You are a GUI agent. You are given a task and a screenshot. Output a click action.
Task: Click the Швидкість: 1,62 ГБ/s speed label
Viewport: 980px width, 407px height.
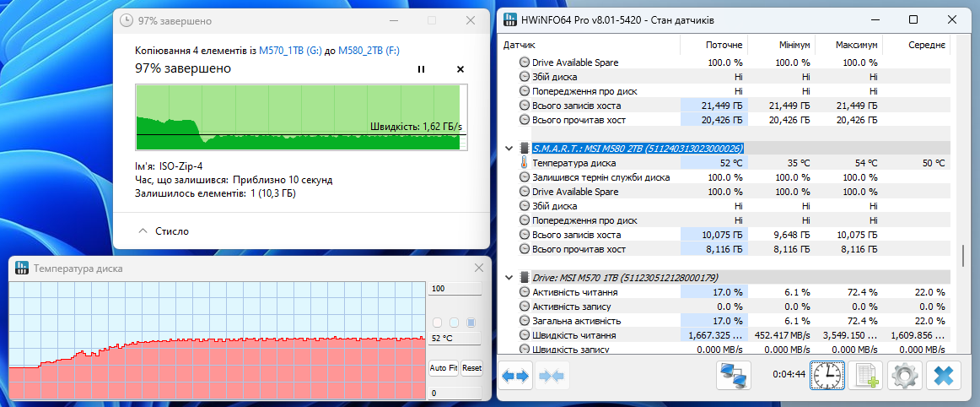(416, 127)
